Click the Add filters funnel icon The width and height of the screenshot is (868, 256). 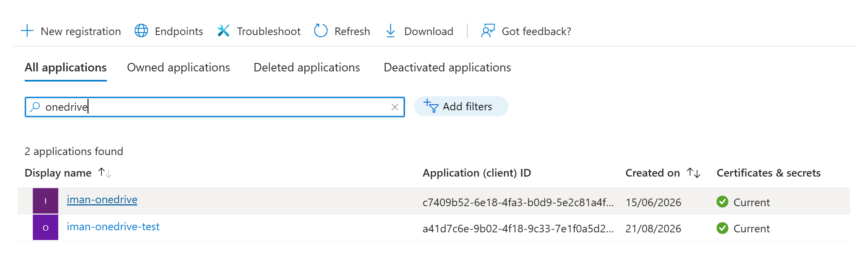click(x=431, y=106)
